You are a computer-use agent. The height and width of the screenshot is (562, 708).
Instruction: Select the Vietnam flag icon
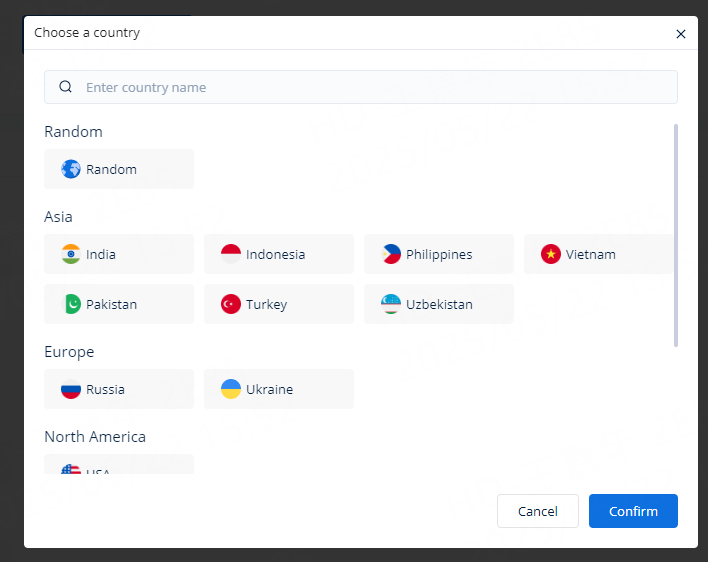[x=551, y=254]
